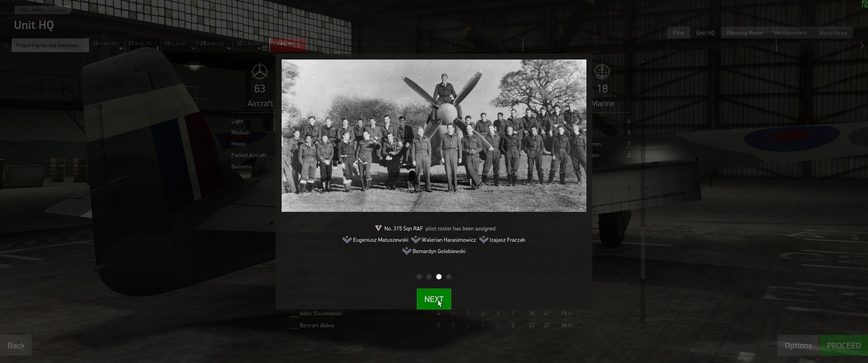Click suitcase icon on 26.4.44 timeline day
Viewport: 868px width, 363px height.
pos(121,48)
